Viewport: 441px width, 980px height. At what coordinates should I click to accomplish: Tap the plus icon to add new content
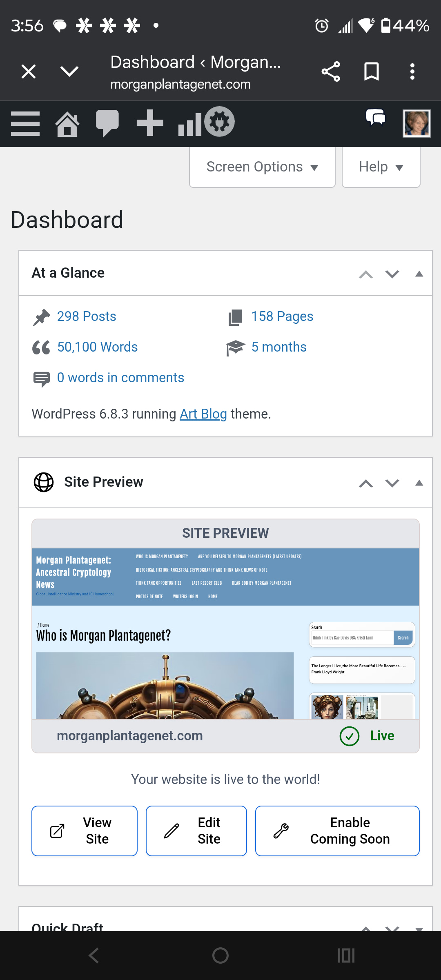click(x=150, y=122)
